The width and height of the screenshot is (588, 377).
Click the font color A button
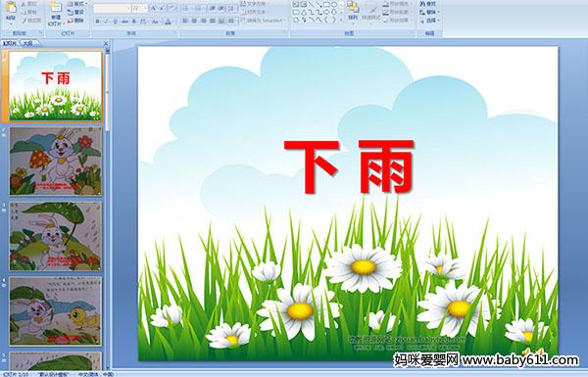click(168, 22)
